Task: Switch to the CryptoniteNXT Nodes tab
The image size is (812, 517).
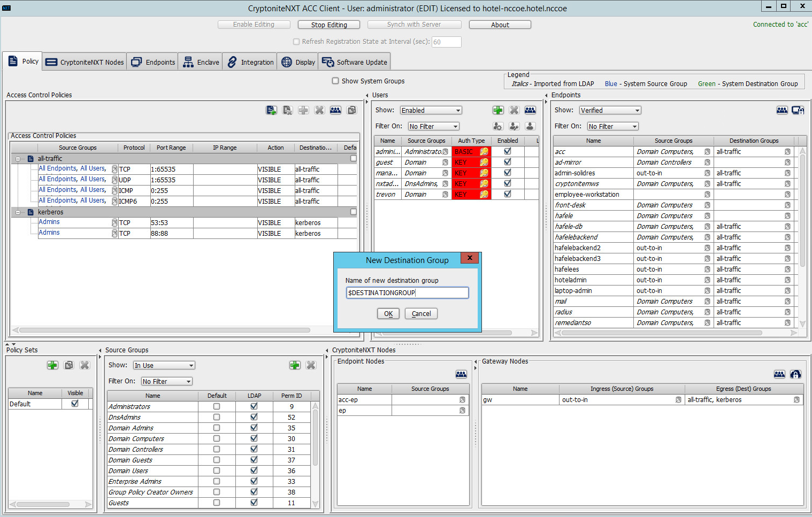Action: click(85, 62)
